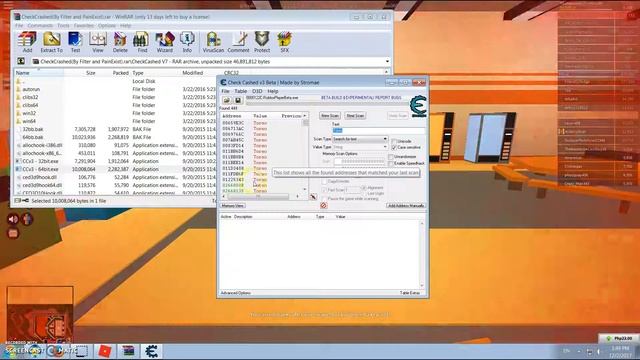The width and height of the screenshot is (640, 360).
Task: Open Memory View button
Action: (x=233, y=206)
